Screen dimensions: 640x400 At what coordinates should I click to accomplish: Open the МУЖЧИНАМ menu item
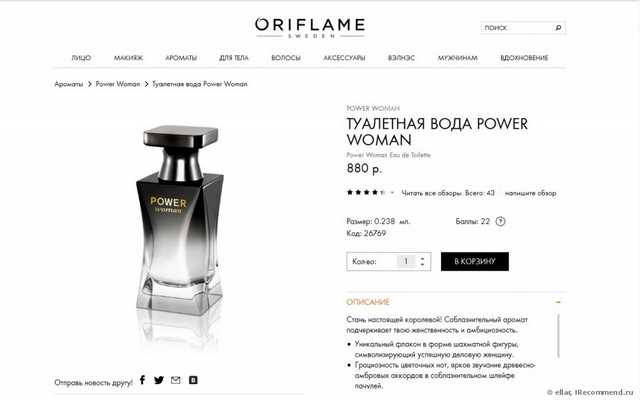(458, 58)
